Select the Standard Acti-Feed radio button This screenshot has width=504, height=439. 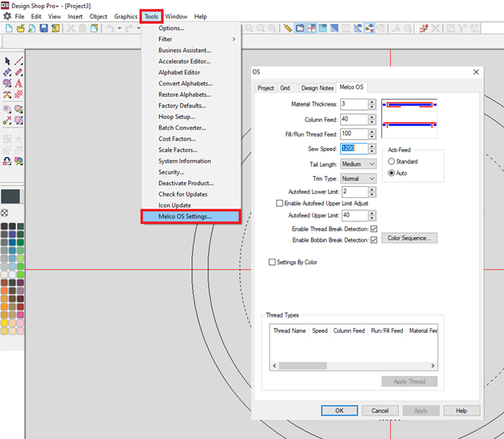392,162
